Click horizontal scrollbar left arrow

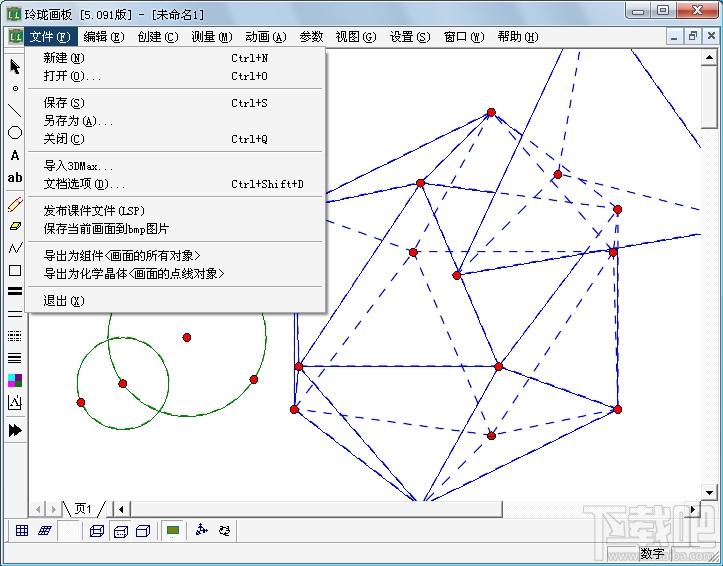121,509
